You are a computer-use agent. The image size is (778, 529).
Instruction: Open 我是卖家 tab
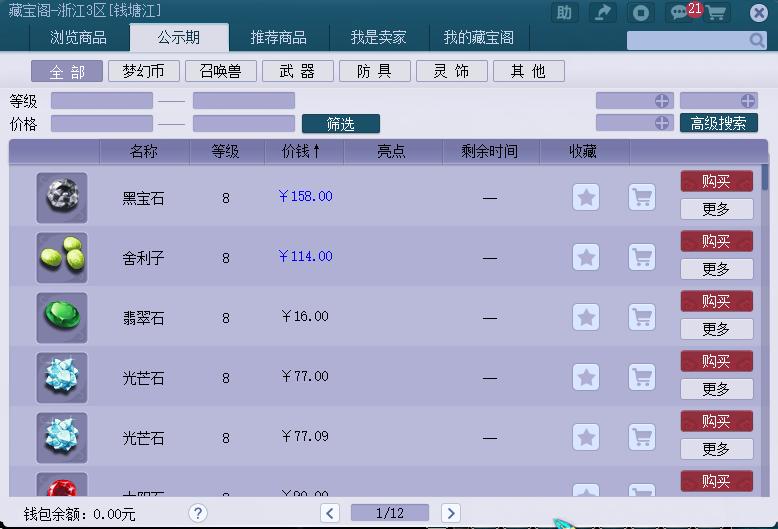click(x=379, y=37)
